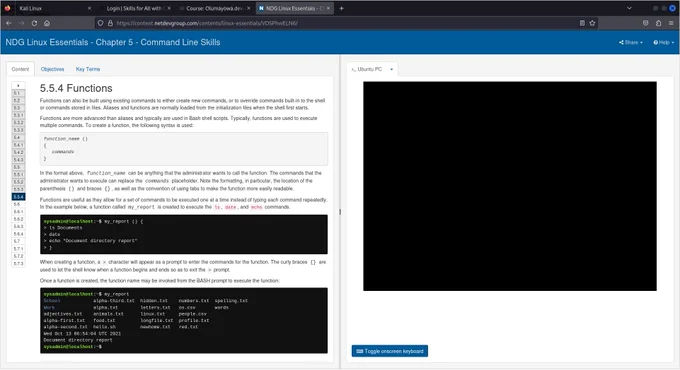Go to section 5.4.2

pyautogui.click(x=18, y=152)
